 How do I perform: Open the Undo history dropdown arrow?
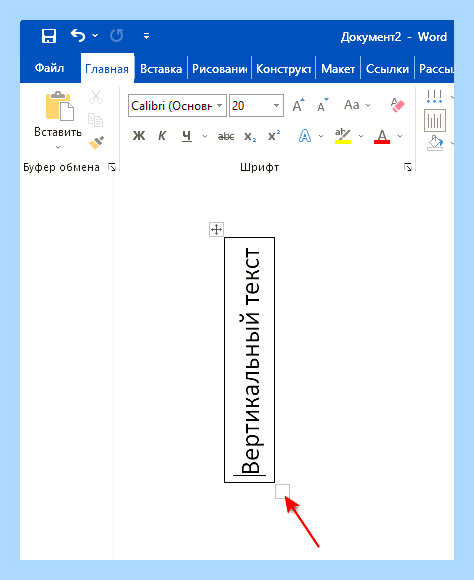(95, 36)
